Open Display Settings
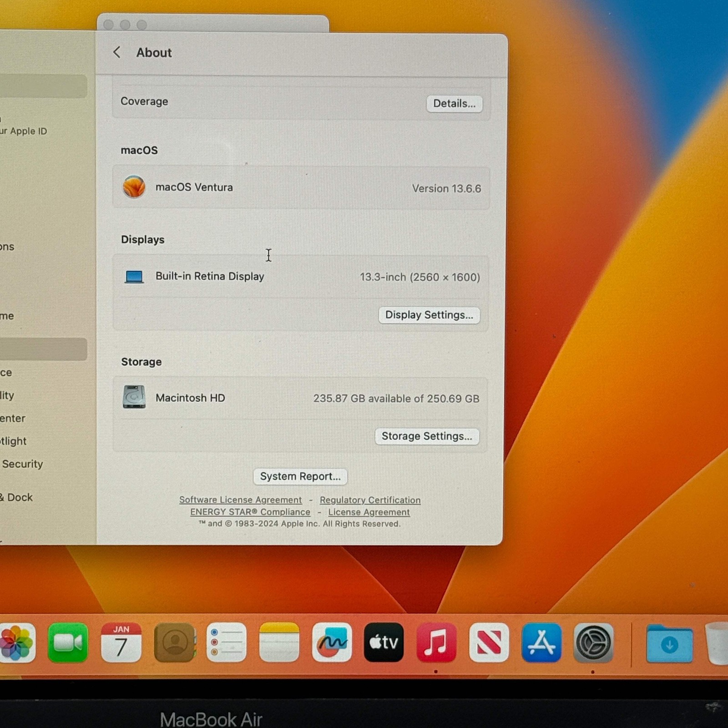Viewport: 728px width, 728px height. pos(429,315)
